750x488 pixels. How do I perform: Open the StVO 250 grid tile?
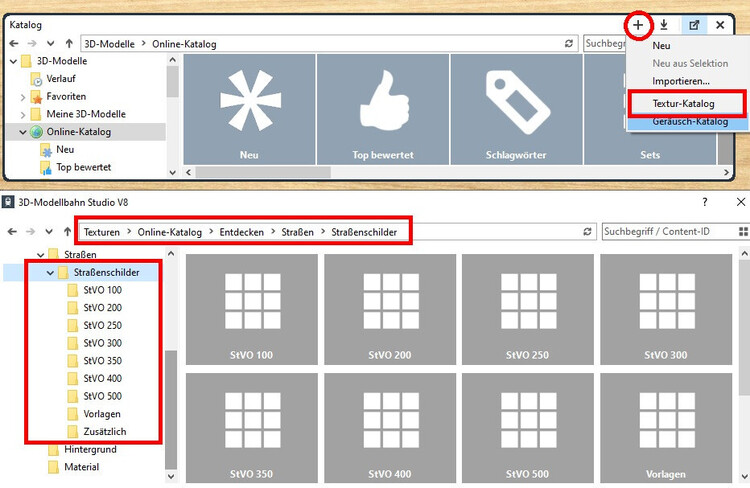click(528, 309)
